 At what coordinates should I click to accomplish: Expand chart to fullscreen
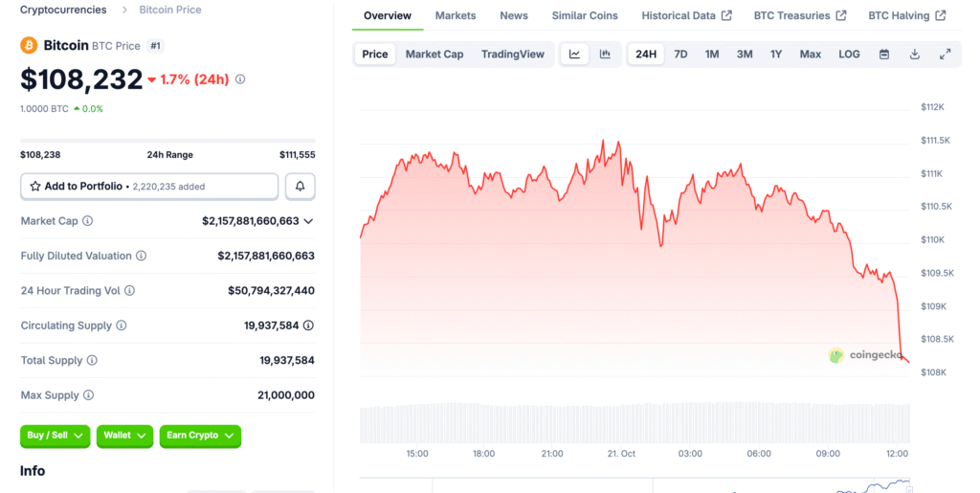coord(946,55)
